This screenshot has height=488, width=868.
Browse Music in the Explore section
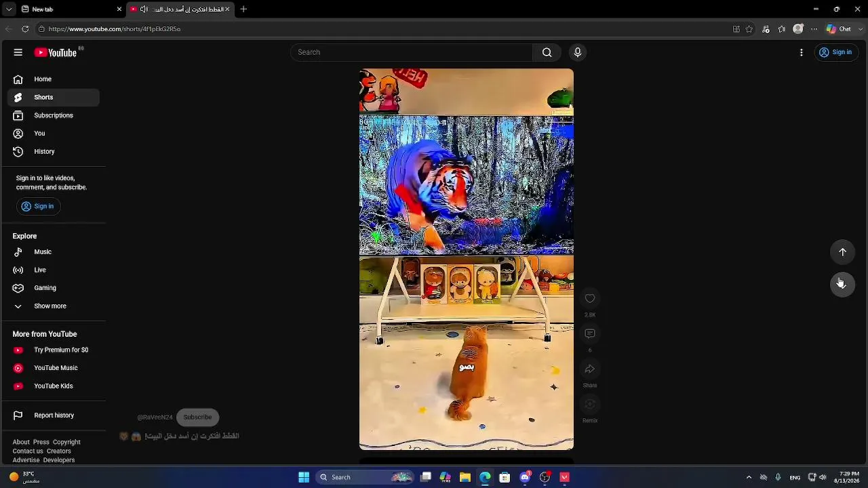coord(54,252)
